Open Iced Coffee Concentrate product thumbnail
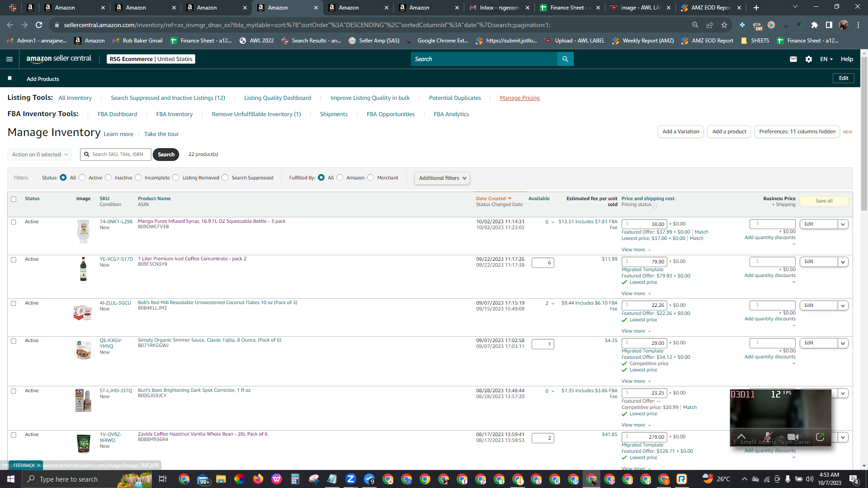868x488 pixels. [83, 269]
